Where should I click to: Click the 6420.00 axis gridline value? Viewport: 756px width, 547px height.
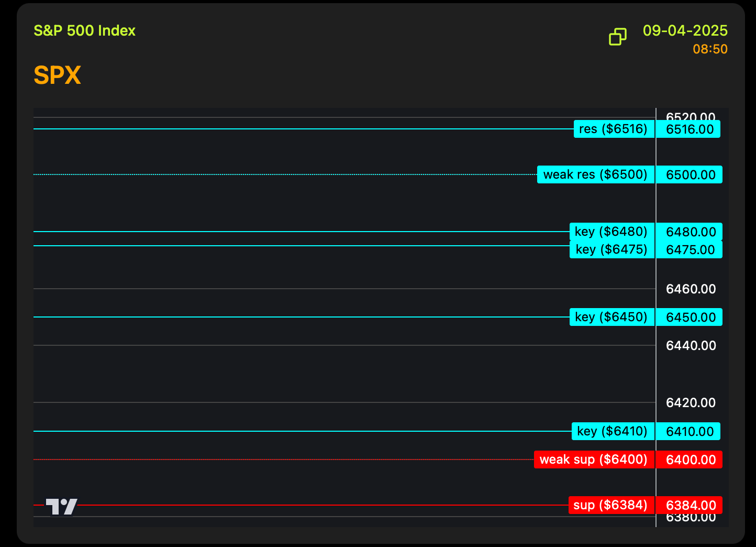pyautogui.click(x=691, y=402)
